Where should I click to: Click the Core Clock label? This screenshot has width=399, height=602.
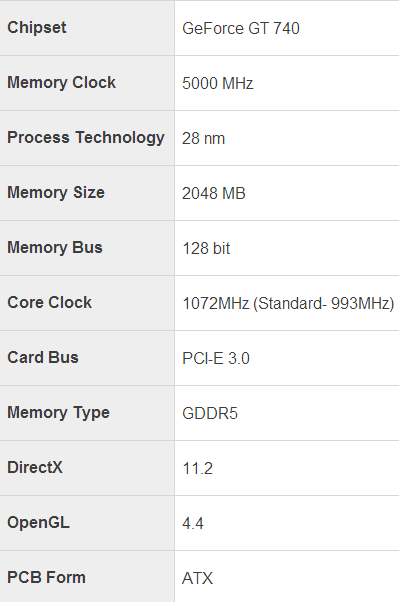[x=50, y=302]
